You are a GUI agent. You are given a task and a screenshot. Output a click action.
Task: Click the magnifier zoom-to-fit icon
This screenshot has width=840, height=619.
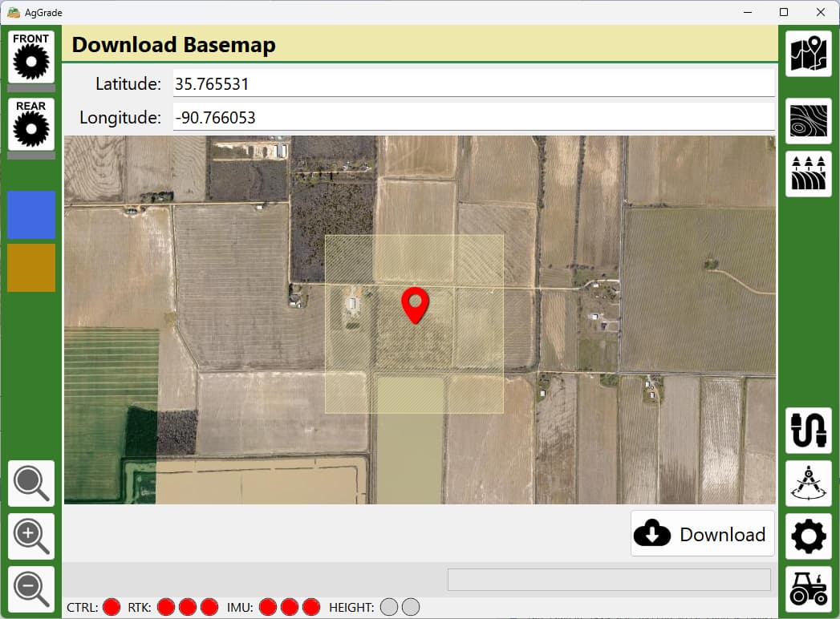[x=31, y=483]
